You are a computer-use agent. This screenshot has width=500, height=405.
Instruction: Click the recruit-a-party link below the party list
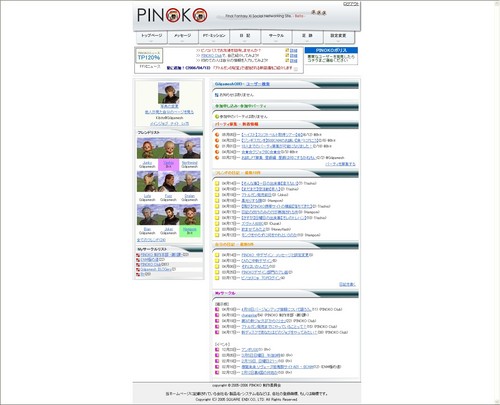[x=340, y=164]
